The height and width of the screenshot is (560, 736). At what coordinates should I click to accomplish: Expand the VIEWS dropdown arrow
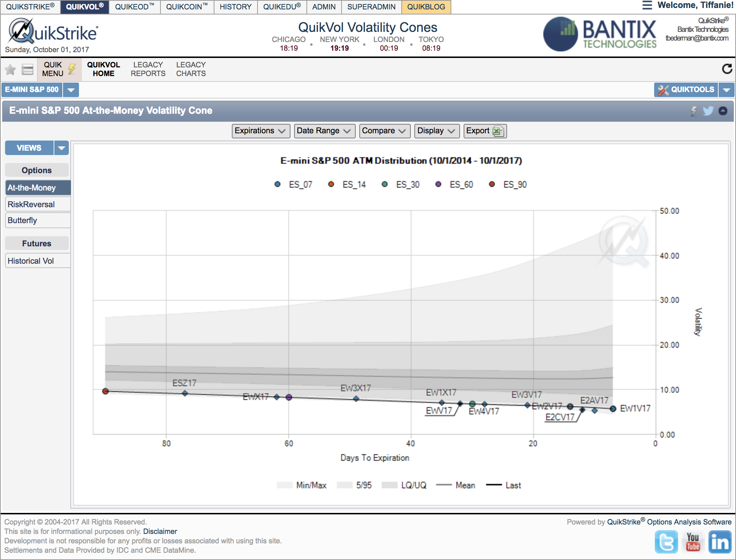point(62,148)
